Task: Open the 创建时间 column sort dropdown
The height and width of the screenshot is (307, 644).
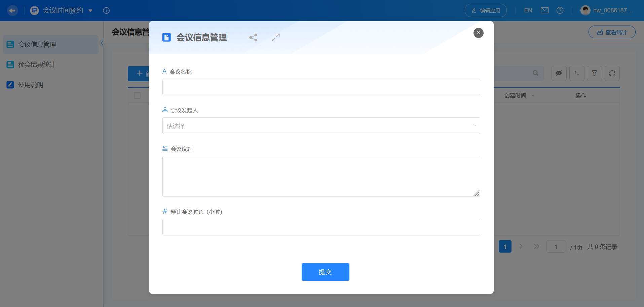Action: tap(532, 95)
